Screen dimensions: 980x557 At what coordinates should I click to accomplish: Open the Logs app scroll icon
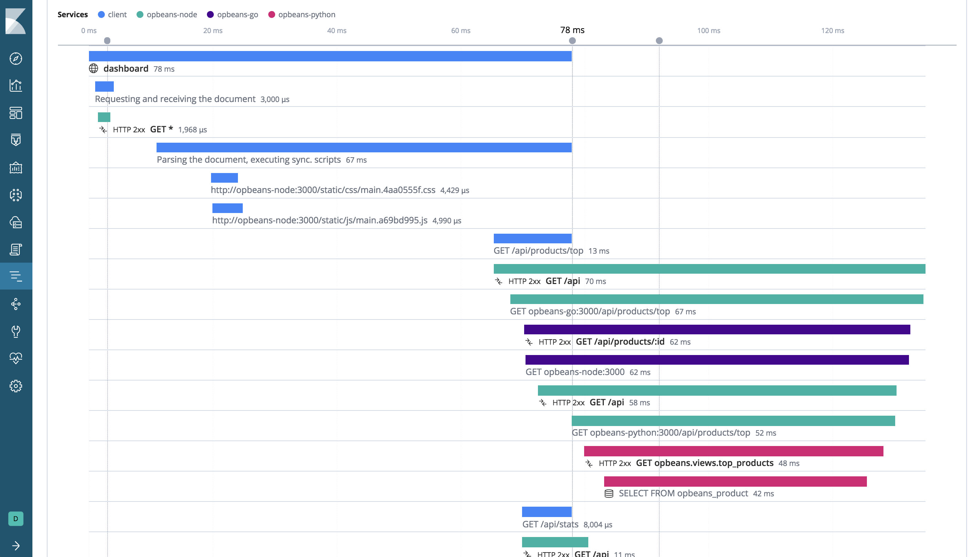click(16, 250)
